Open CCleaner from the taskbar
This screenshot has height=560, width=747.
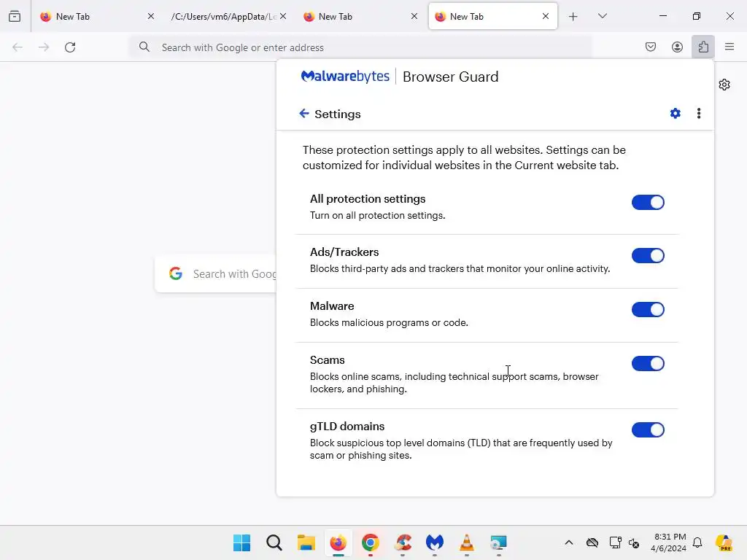(403, 542)
